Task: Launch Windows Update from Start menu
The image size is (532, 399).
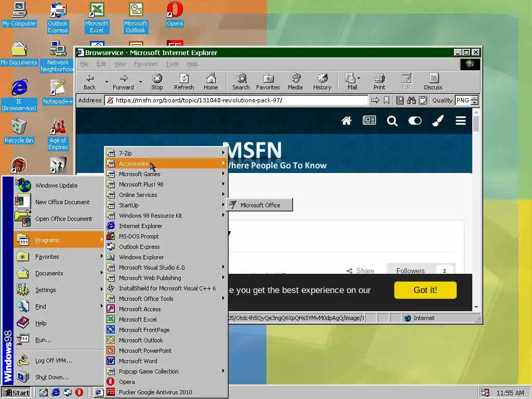Action: (59, 185)
